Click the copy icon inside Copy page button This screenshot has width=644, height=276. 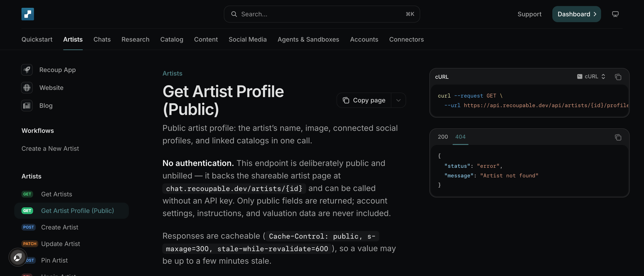pos(346,100)
